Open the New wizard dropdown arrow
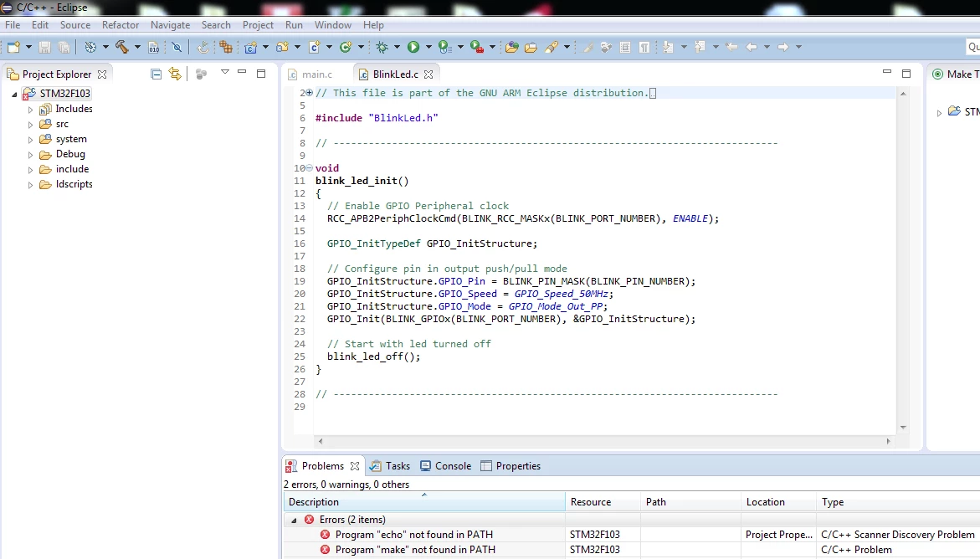Screen dimensions: 980x559 (x=28, y=47)
